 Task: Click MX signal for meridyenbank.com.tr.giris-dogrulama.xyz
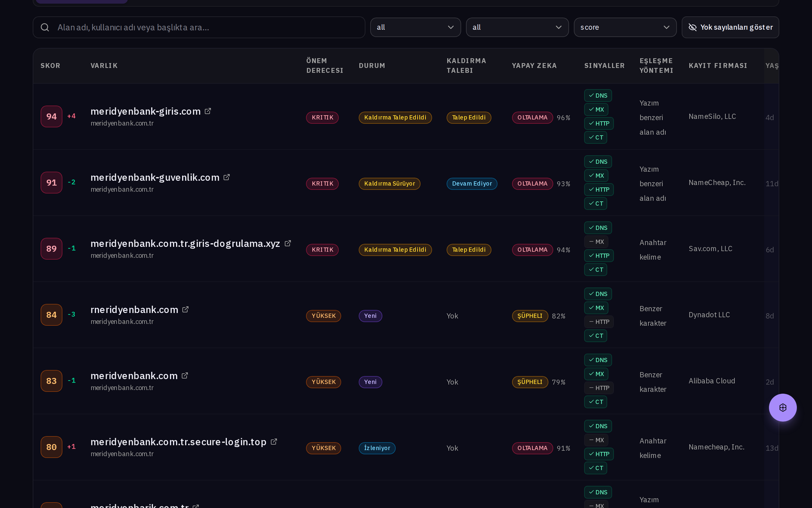[x=596, y=242]
